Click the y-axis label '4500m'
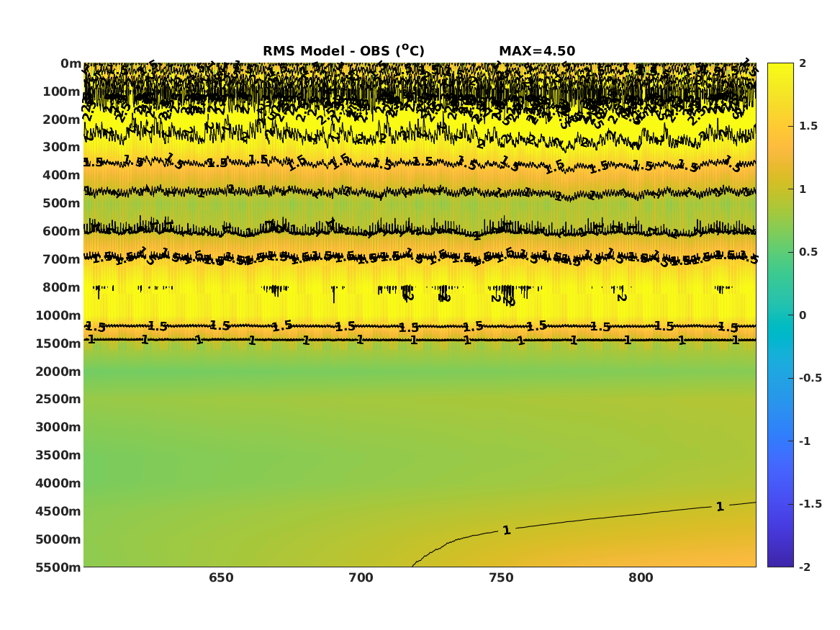The width and height of the screenshot is (840, 630). [x=58, y=511]
